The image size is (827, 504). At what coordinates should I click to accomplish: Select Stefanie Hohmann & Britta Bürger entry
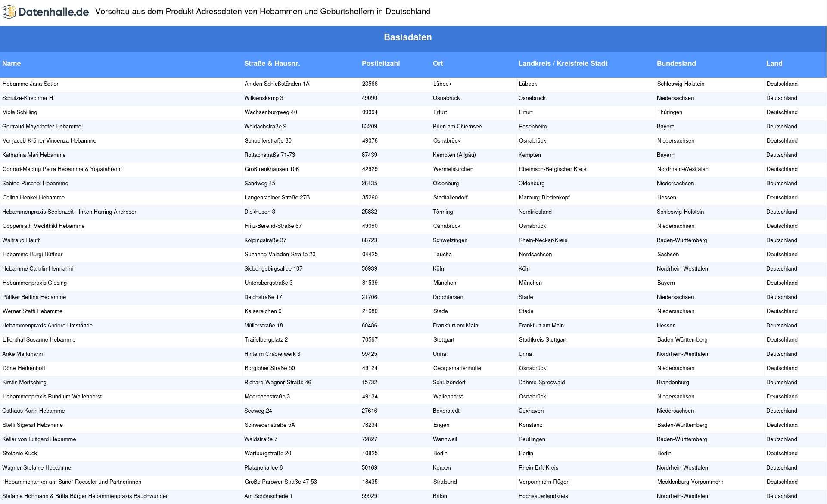[85, 496]
